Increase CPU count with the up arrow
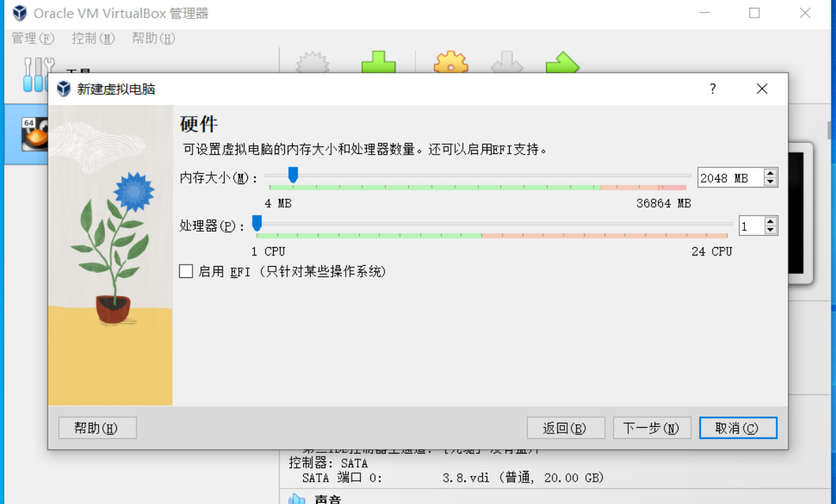 [x=770, y=221]
